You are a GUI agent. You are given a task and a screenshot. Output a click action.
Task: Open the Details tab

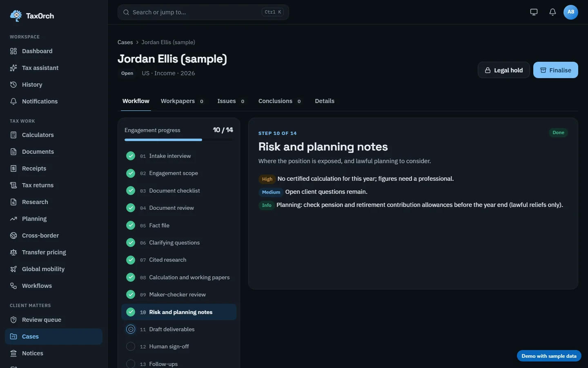(325, 101)
